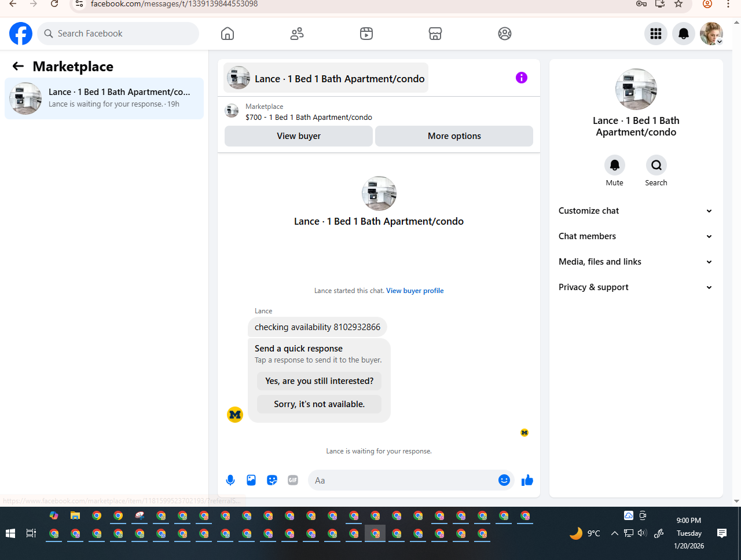Open the Facebook menu grid icon
The image size is (741, 560).
656,34
